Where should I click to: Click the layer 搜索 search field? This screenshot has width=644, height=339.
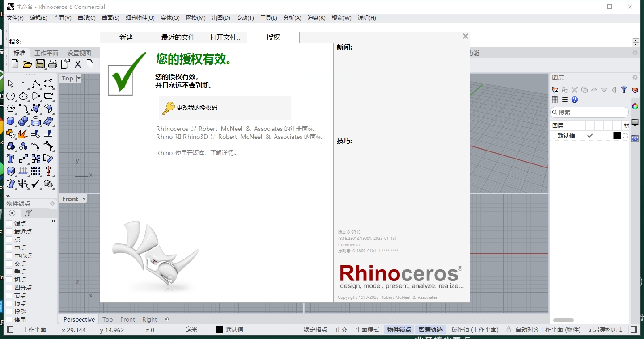[x=589, y=113]
